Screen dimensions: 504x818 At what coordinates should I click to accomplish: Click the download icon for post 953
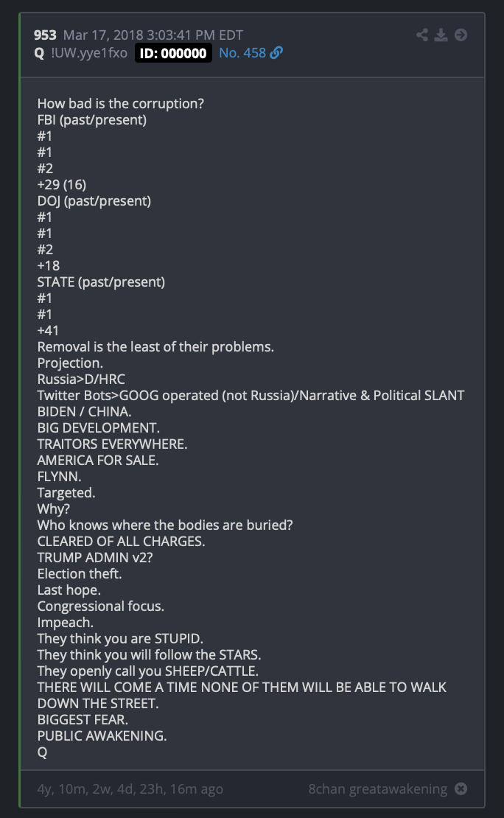tap(441, 35)
